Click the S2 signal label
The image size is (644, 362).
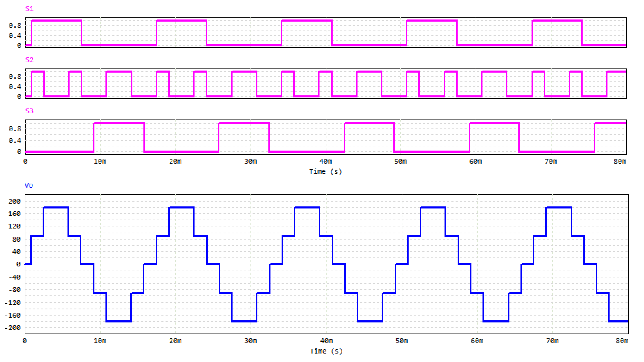(x=29, y=60)
